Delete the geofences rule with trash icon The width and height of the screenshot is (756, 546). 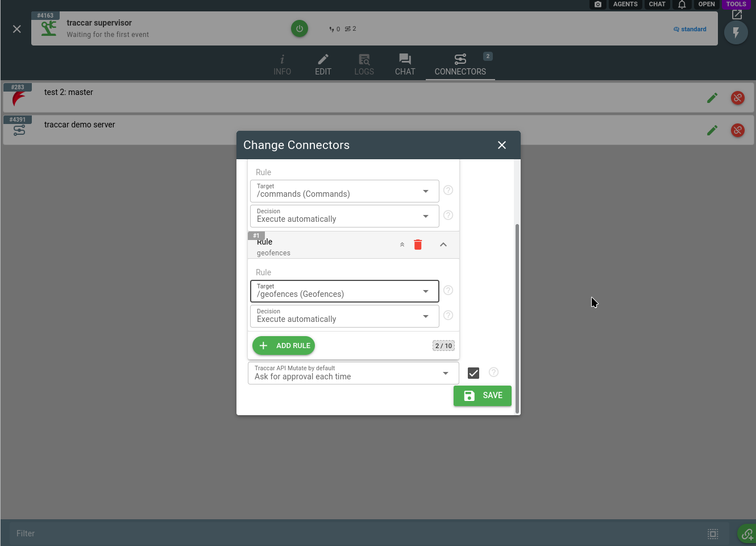tap(418, 245)
